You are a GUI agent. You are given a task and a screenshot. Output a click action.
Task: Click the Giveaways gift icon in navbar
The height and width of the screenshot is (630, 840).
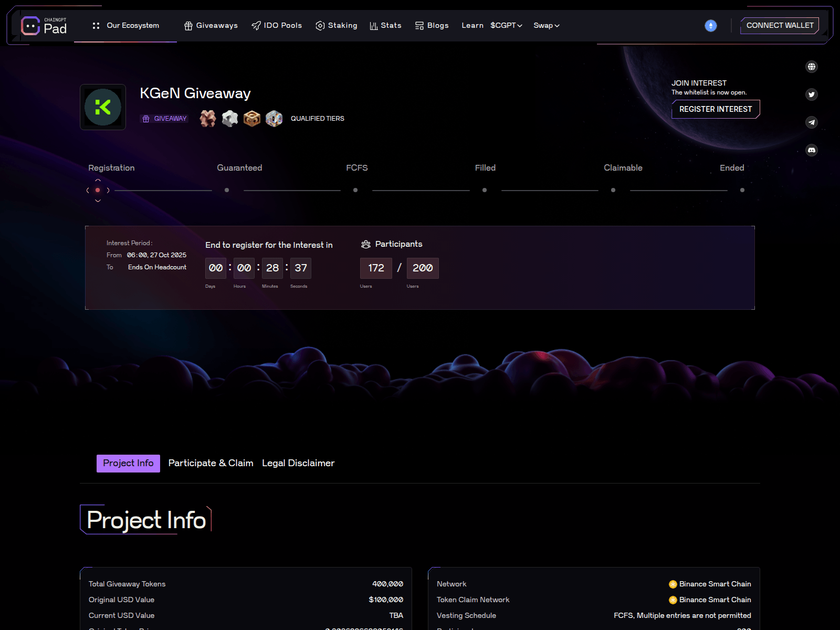188,26
